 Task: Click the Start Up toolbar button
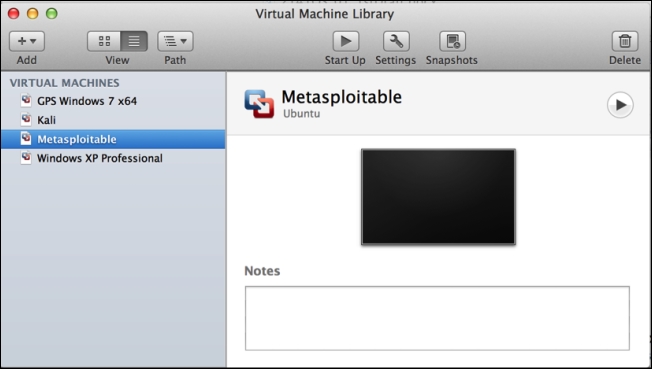click(x=346, y=41)
